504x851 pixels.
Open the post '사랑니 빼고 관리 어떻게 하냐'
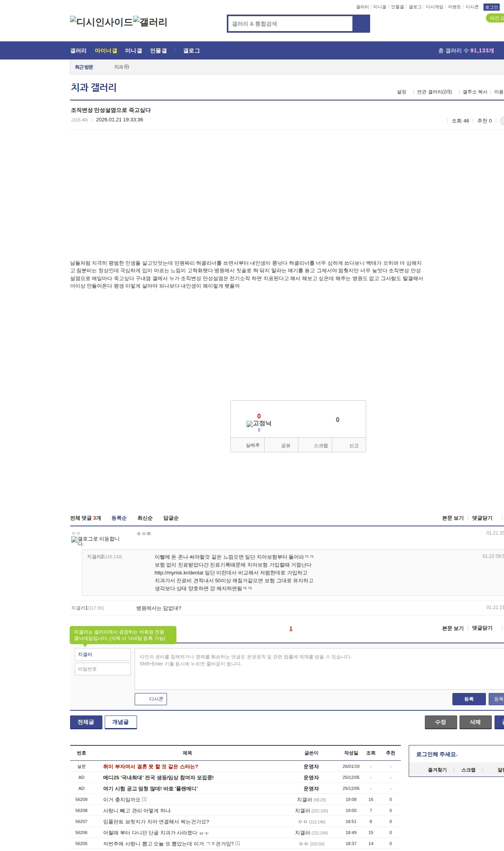click(137, 810)
